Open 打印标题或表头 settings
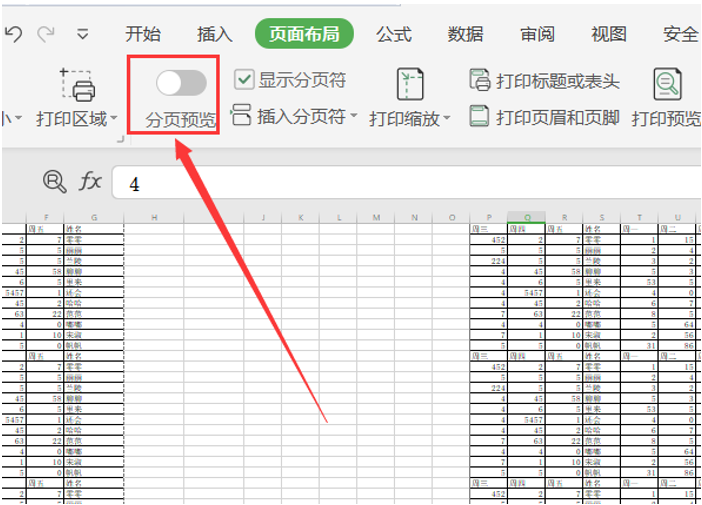The height and width of the screenshot is (505, 702). click(557, 81)
